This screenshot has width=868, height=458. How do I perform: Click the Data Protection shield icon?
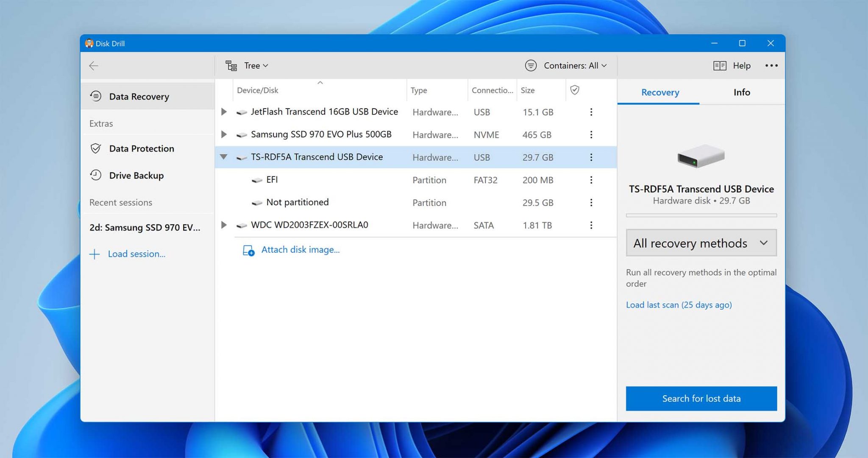(96, 148)
